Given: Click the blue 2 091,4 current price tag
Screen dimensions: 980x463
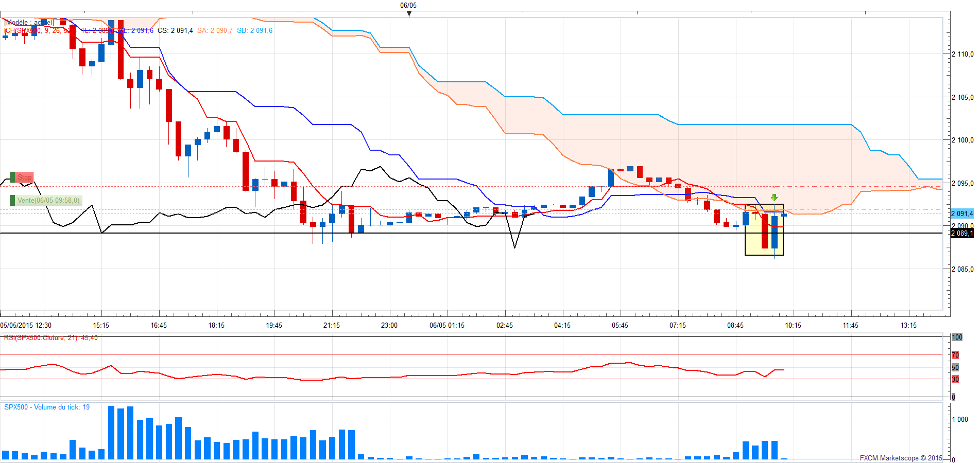Looking at the screenshot, I should click(x=961, y=213).
